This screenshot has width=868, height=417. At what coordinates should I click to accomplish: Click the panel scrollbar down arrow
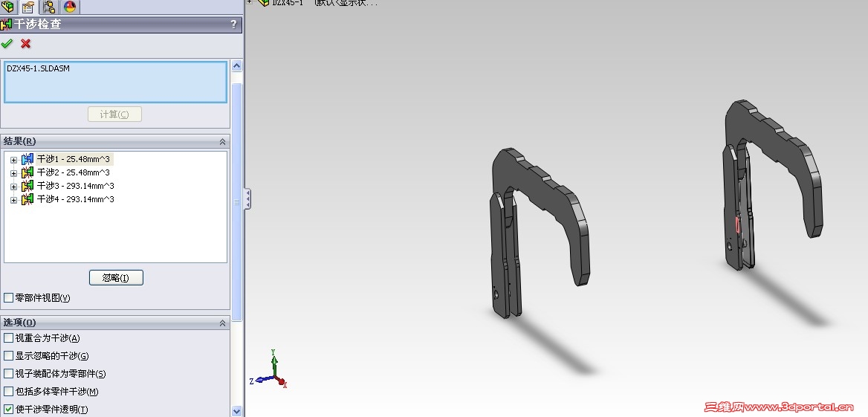[x=237, y=411]
